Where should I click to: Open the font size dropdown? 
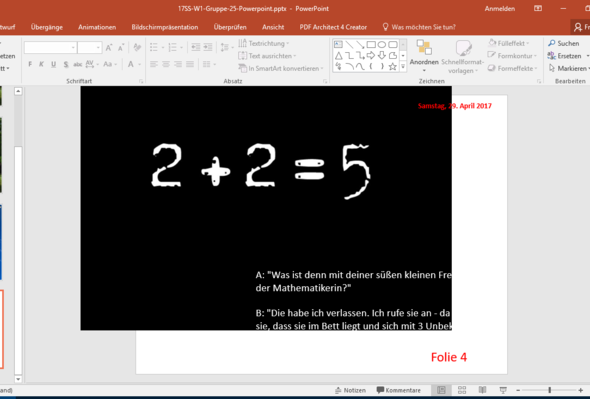pos(98,47)
